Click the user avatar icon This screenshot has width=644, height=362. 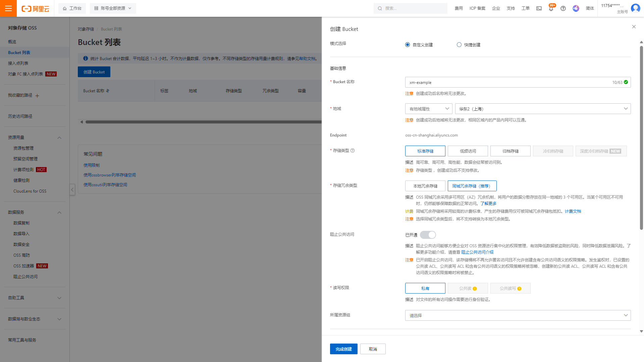[x=635, y=8]
